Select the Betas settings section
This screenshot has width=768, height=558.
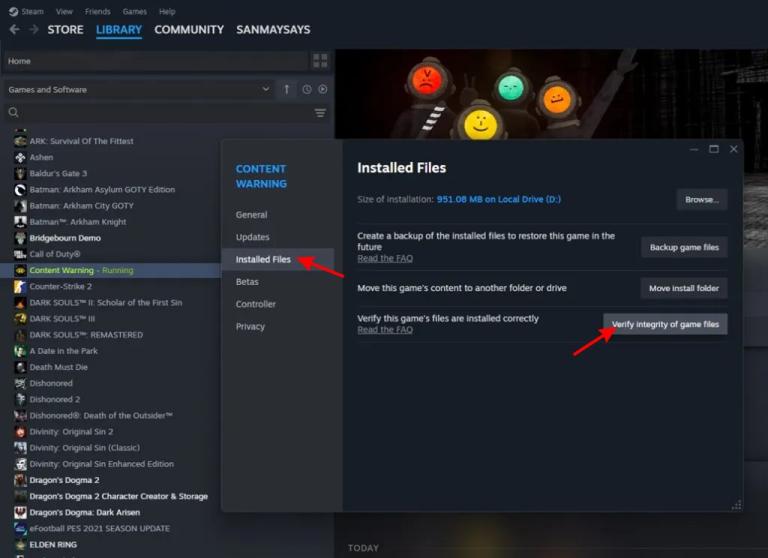point(247,282)
